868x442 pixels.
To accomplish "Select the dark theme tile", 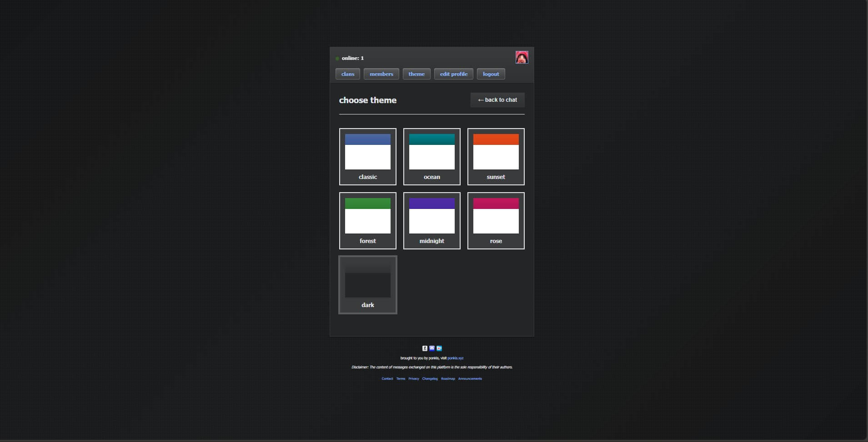I will [x=367, y=285].
